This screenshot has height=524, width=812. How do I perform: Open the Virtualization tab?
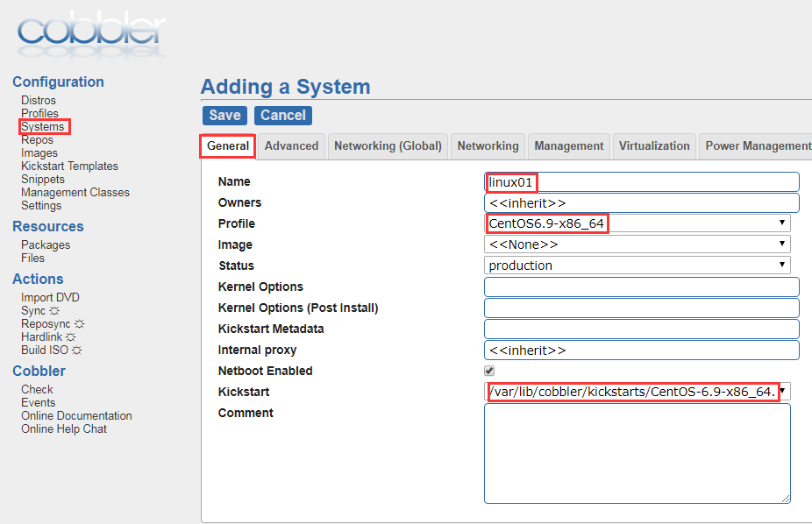click(654, 146)
